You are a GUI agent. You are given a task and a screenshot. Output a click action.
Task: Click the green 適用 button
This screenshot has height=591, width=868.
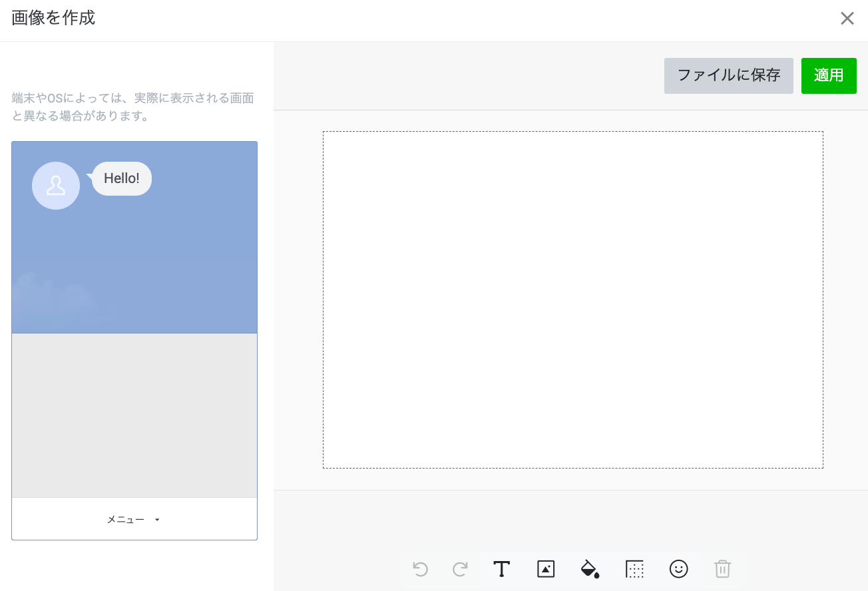[x=829, y=76]
